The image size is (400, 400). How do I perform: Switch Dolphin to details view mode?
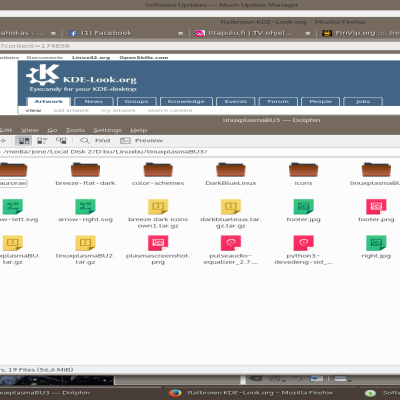click(x=61, y=141)
